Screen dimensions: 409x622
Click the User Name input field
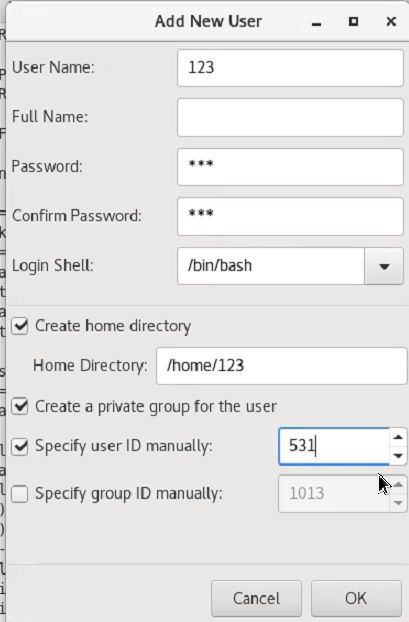290,68
